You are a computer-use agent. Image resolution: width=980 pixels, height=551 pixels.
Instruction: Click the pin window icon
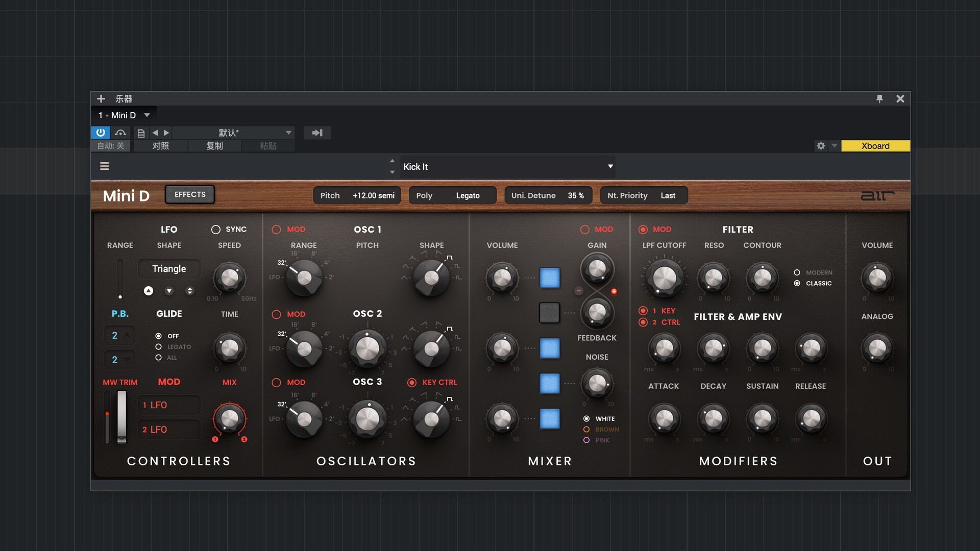tap(879, 98)
